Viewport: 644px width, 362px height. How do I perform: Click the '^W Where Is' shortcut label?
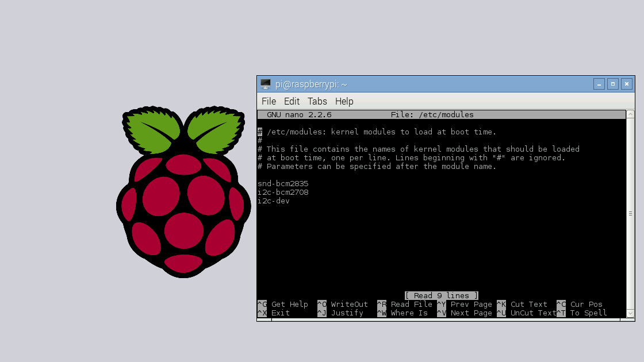tap(402, 313)
